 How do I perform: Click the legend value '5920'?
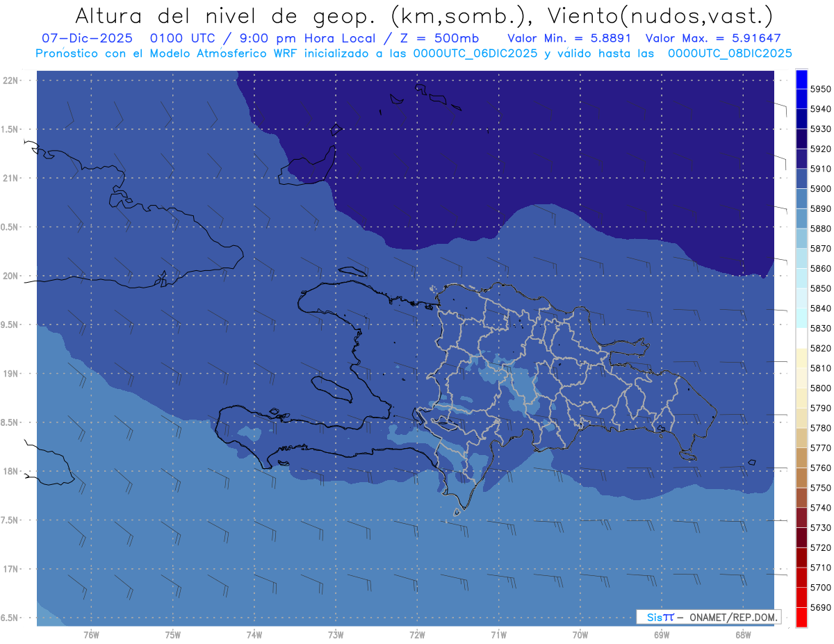point(820,149)
